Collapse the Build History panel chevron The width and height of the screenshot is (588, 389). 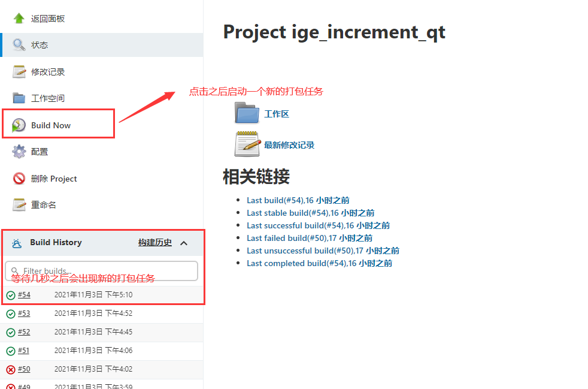tap(184, 243)
